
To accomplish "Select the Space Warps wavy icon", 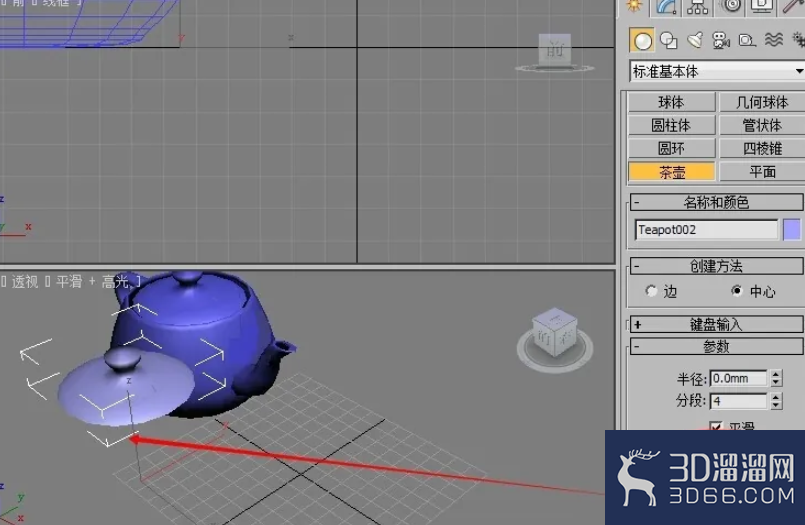I will [x=774, y=40].
